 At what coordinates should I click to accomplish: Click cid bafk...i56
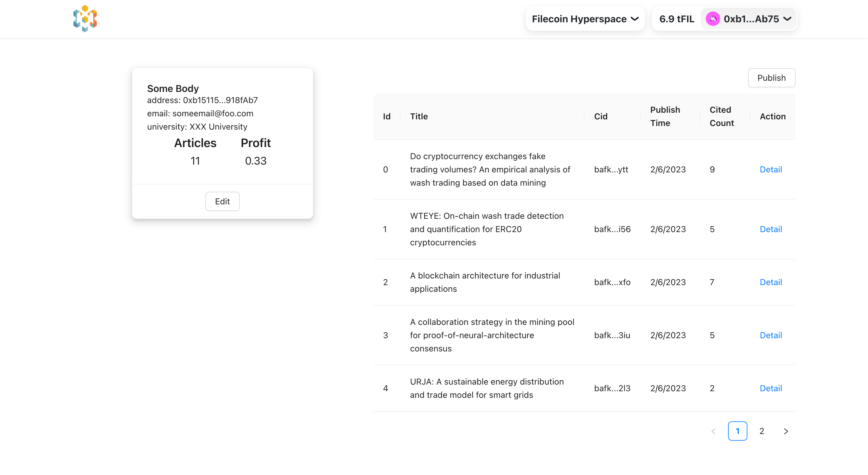point(612,229)
